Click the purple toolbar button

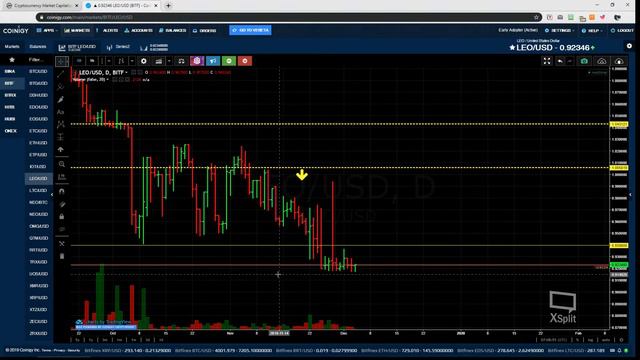197,61
